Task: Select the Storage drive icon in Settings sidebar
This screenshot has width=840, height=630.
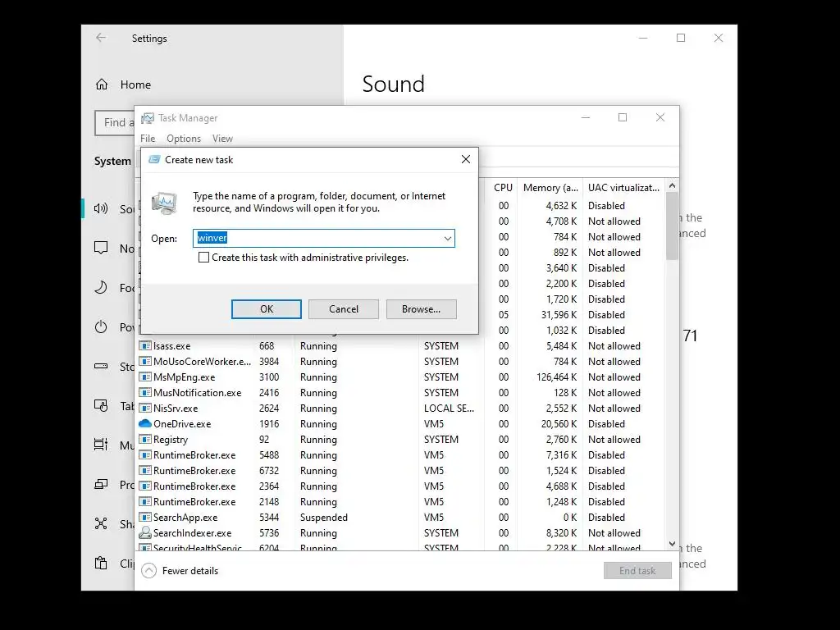Action: [101, 367]
